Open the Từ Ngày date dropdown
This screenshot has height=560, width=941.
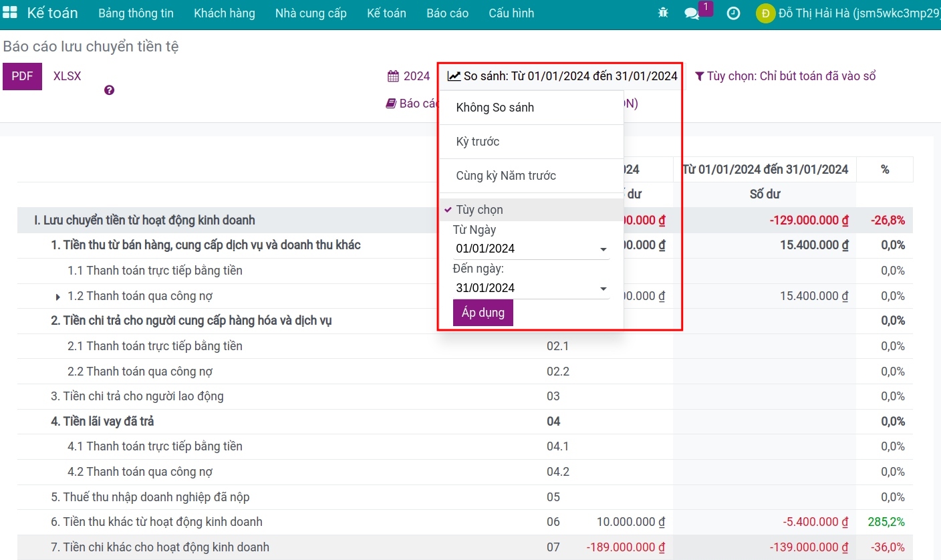click(x=531, y=249)
